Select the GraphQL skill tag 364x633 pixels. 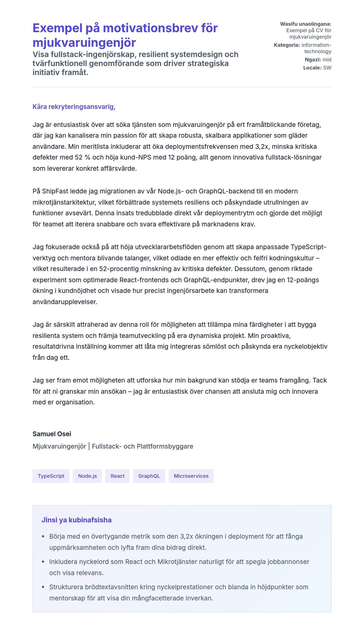149,476
